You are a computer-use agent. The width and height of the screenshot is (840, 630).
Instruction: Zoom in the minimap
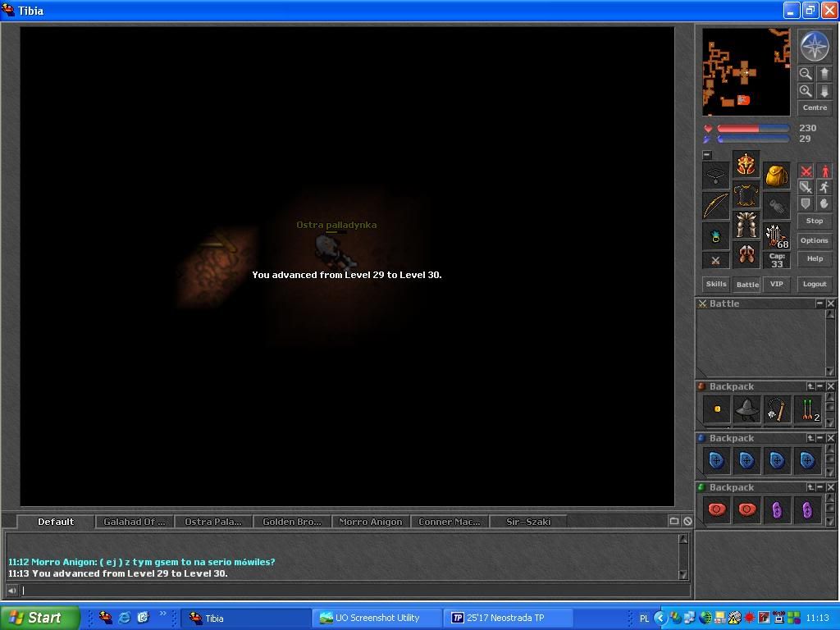click(x=806, y=91)
